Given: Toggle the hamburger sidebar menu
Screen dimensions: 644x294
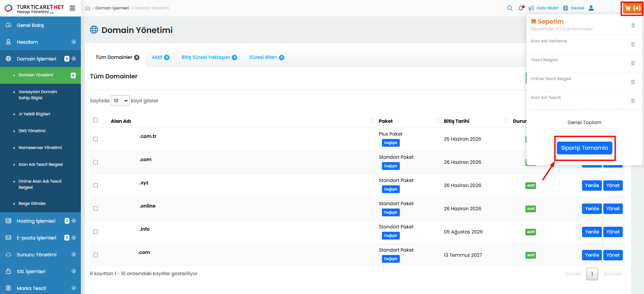Looking at the screenshot, I should click(72, 8).
